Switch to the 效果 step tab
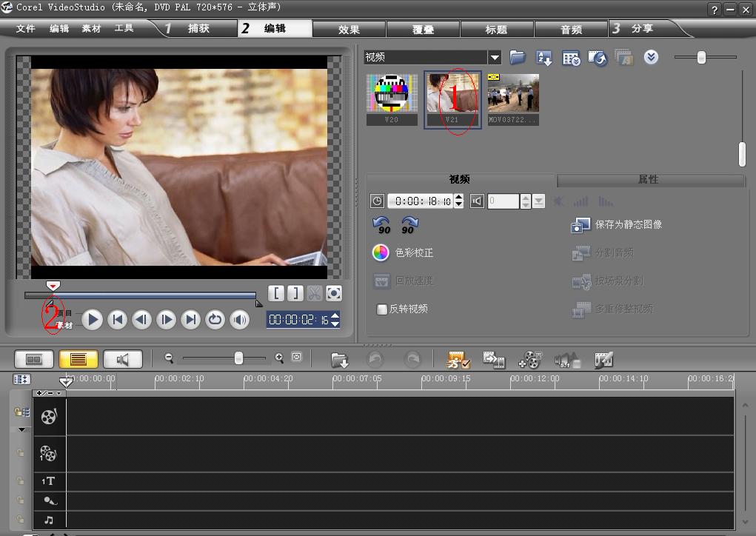 349,30
